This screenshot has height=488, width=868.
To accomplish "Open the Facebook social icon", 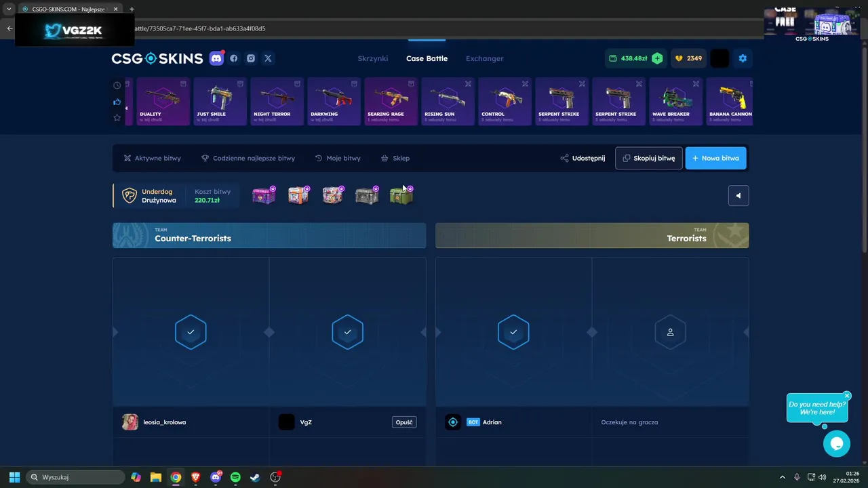I will pos(234,58).
